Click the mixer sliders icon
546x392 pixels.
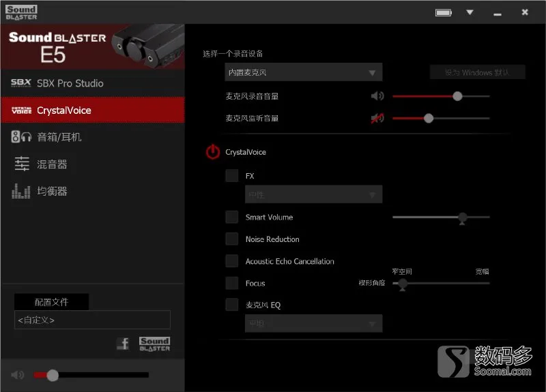[x=22, y=164]
